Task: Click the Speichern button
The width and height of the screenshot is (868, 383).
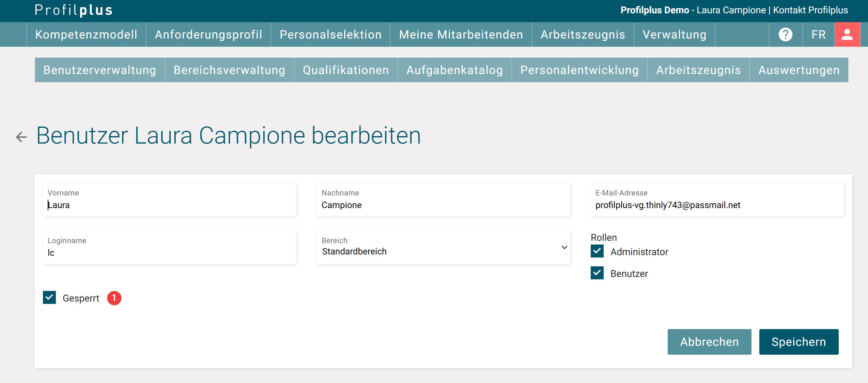Action: (x=799, y=342)
